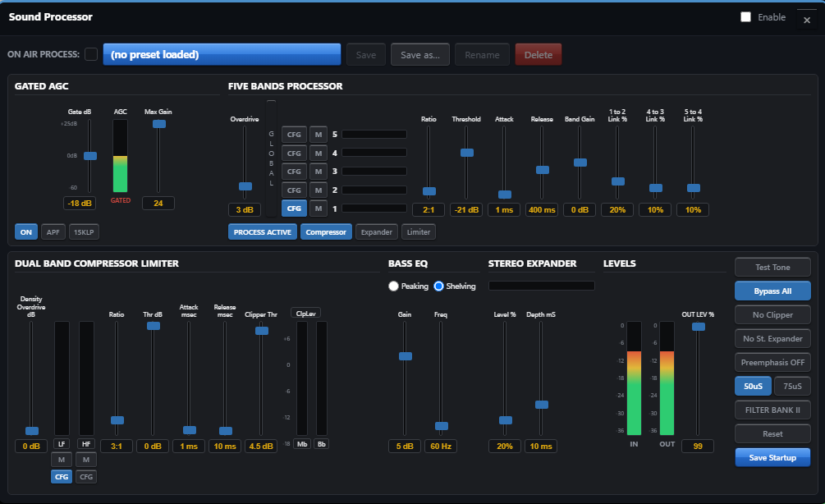The height and width of the screenshot is (504, 825).
Task: Select the 75uS preemphasis option
Action: point(792,386)
